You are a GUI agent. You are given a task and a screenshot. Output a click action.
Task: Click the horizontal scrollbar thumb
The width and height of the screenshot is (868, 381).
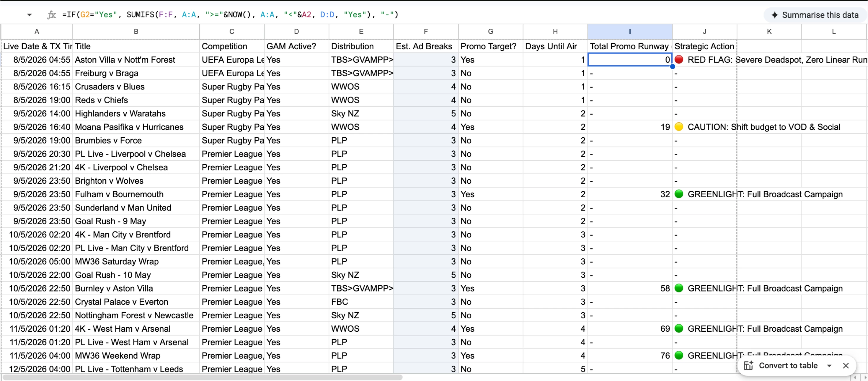202,378
